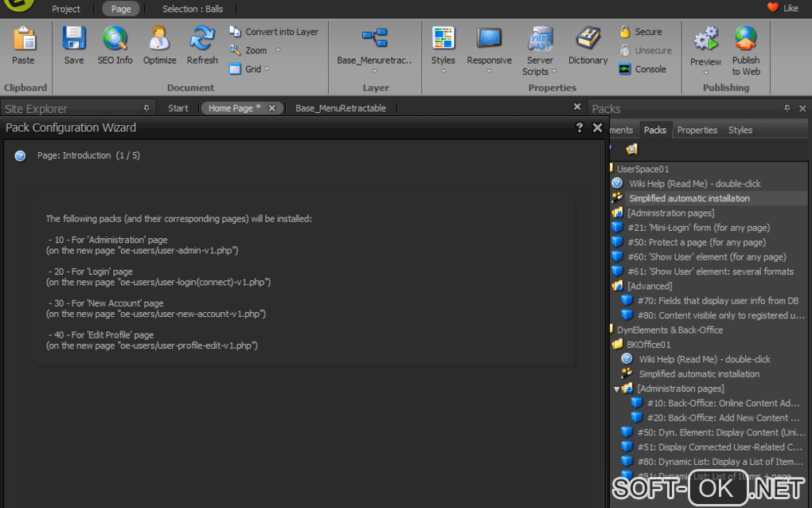The image size is (812, 508).
Task: Pin the Site Explorer panel
Action: [146, 108]
